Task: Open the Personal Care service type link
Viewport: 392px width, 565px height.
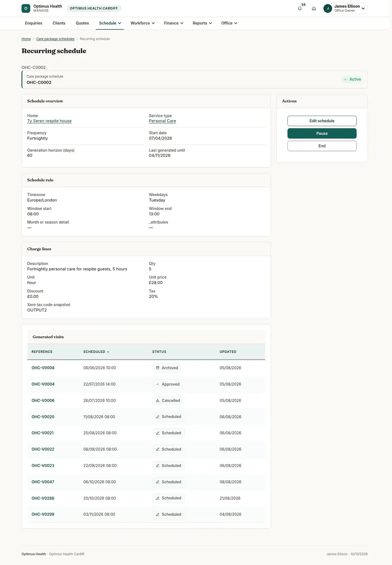Action: click(162, 121)
